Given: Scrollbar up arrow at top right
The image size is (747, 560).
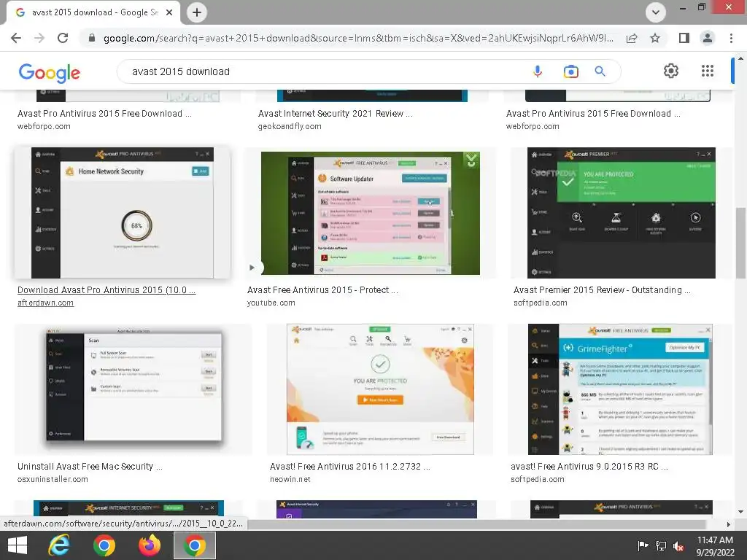Looking at the screenshot, I should 740,58.
